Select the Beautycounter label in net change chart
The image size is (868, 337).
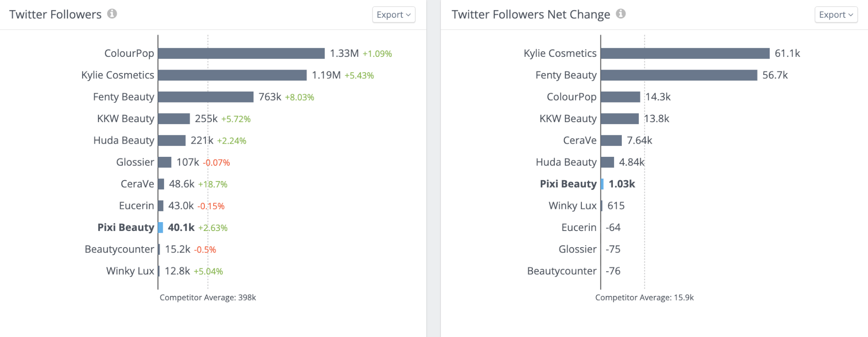pyautogui.click(x=562, y=271)
